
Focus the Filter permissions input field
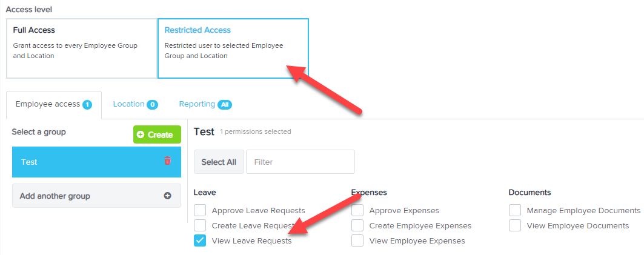click(x=300, y=162)
